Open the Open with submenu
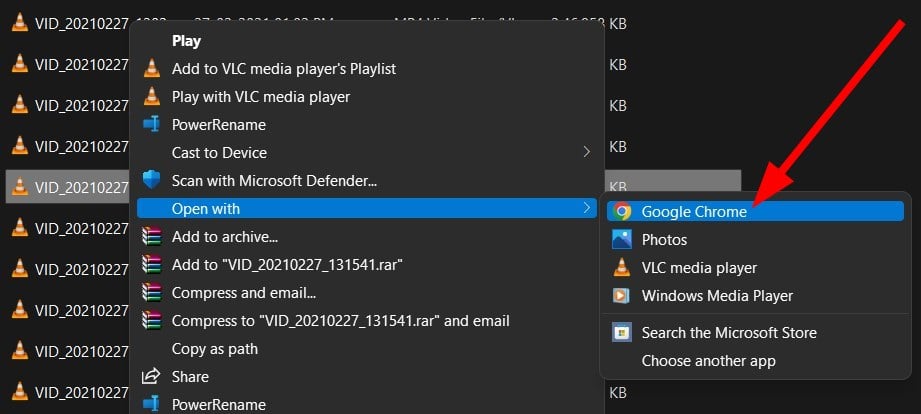Viewport: 921px width, 414px height. coord(367,208)
